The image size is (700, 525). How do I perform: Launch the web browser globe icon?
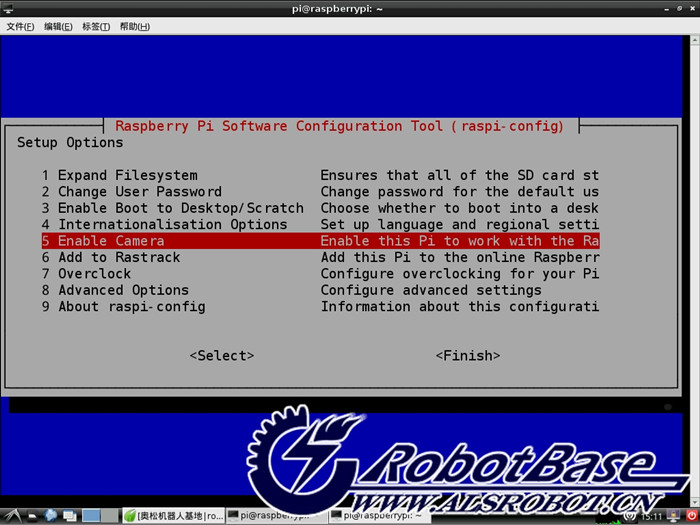(51, 516)
